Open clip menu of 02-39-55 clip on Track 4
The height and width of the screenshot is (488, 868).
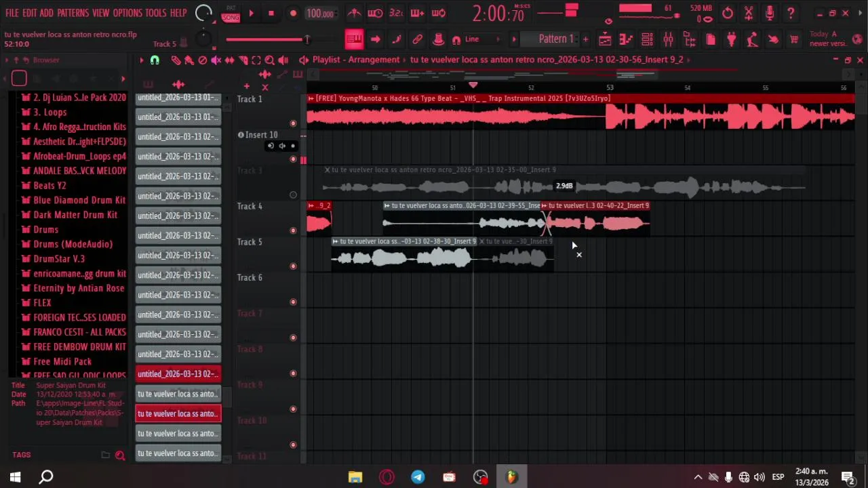point(387,205)
